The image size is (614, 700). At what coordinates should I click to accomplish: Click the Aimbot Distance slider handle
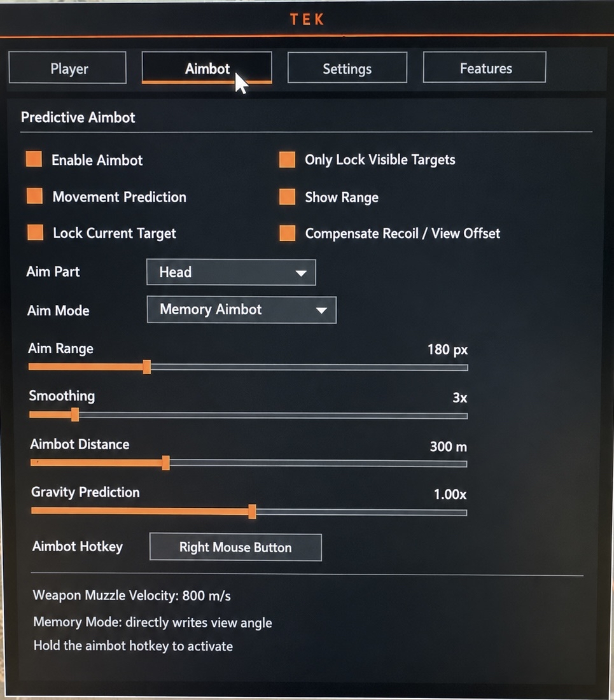(x=165, y=463)
